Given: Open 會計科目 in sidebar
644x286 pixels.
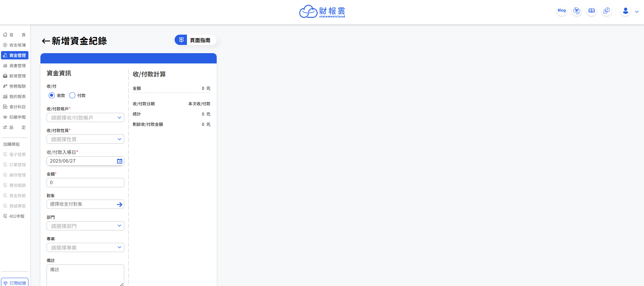Looking at the screenshot, I should [14, 107].
